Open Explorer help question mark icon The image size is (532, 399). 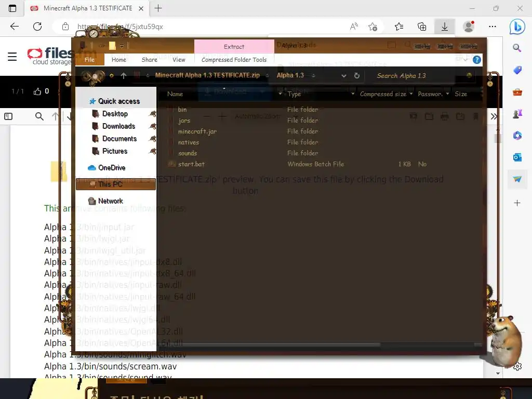477,60
